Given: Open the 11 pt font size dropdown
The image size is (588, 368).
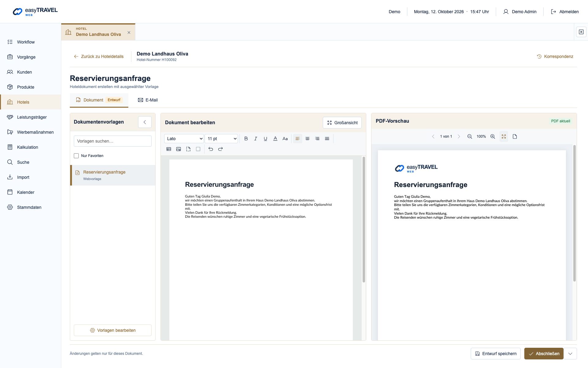Looking at the screenshot, I should coord(221,139).
